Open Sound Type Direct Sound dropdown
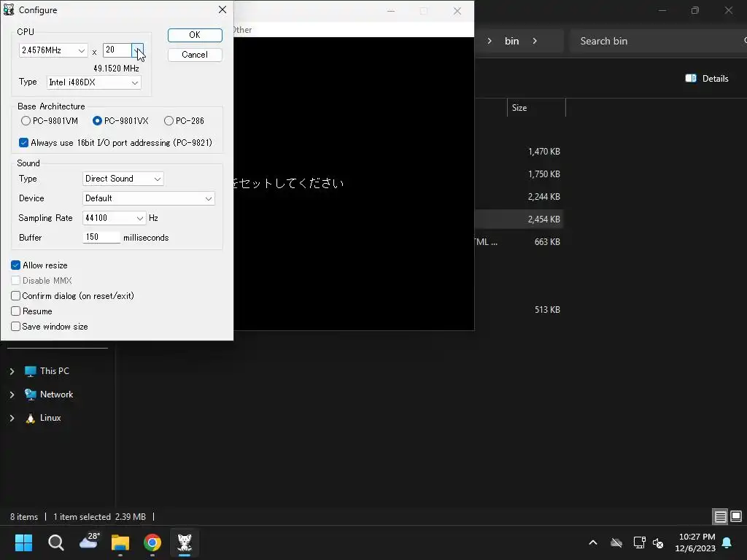 click(x=123, y=179)
